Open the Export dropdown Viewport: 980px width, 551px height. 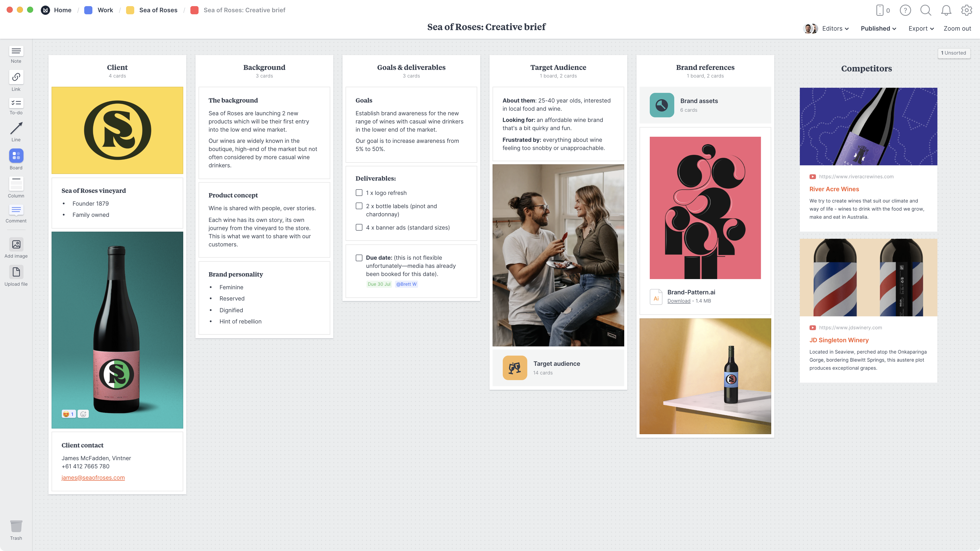click(x=921, y=29)
